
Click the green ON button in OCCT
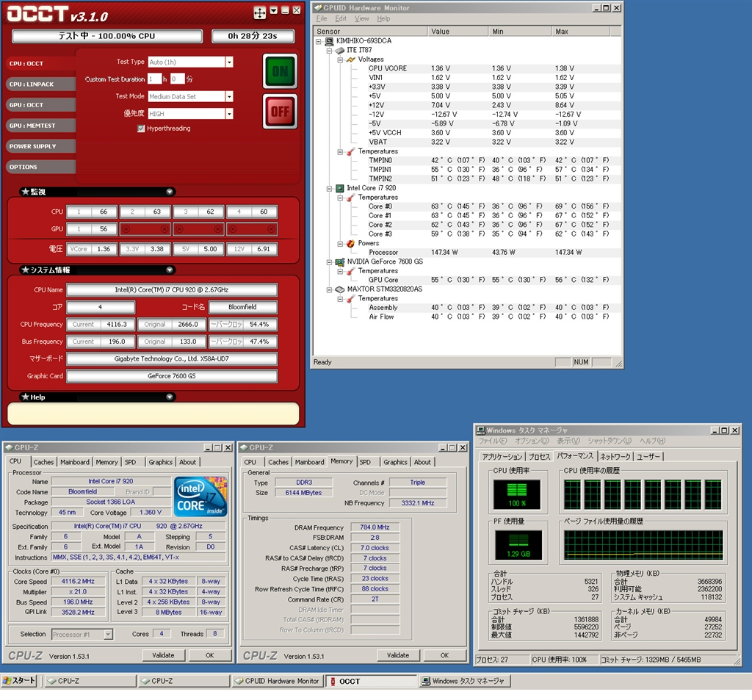280,71
